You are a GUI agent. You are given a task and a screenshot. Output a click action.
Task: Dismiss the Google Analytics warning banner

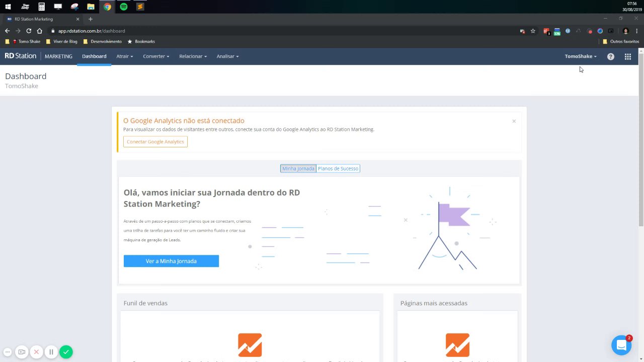point(514,121)
